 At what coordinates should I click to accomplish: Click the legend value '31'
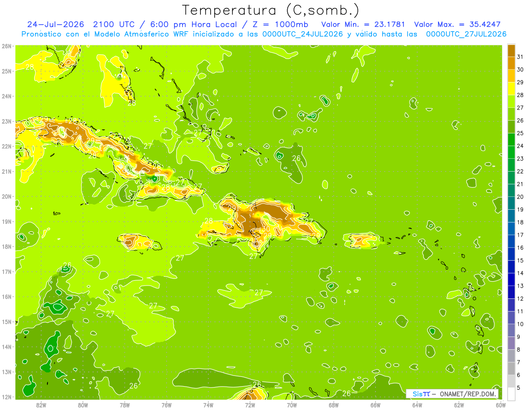click(x=520, y=57)
